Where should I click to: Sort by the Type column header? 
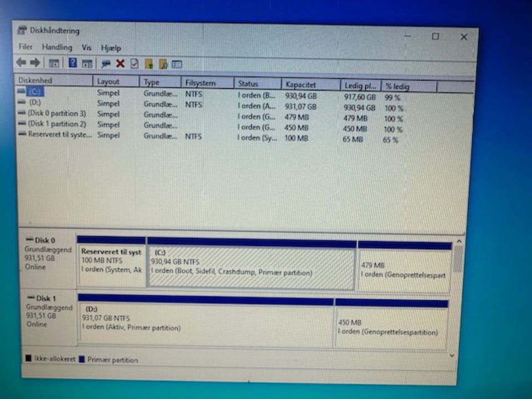(160, 82)
